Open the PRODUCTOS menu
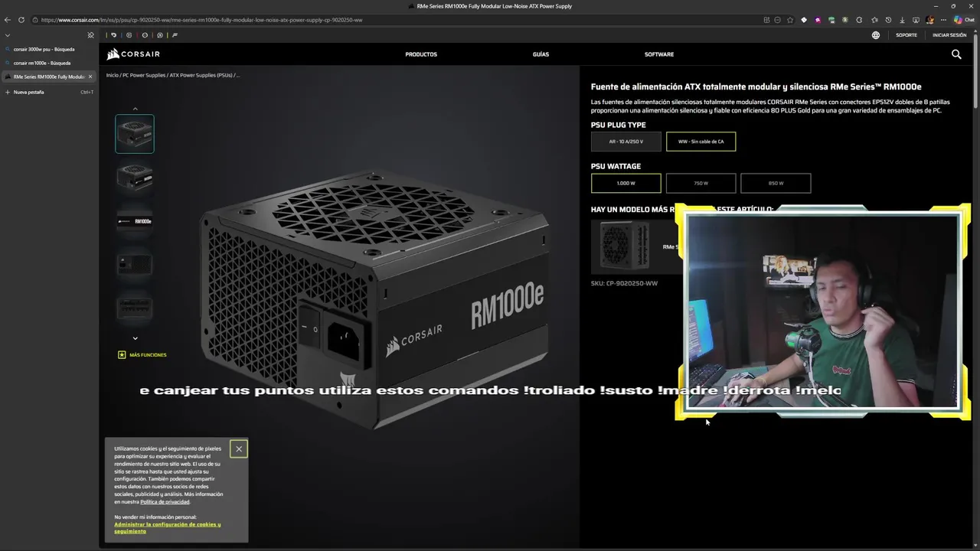 tap(421, 54)
